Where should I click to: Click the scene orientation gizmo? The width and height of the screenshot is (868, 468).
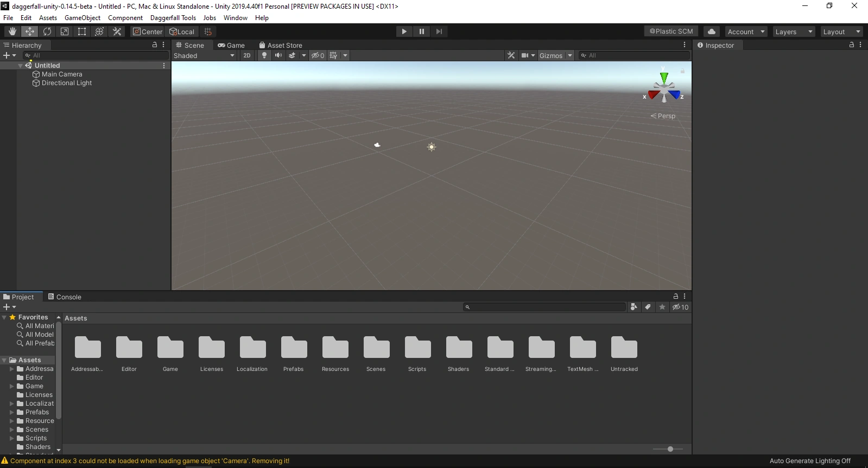pyautogui.click(x=664, y=87)
